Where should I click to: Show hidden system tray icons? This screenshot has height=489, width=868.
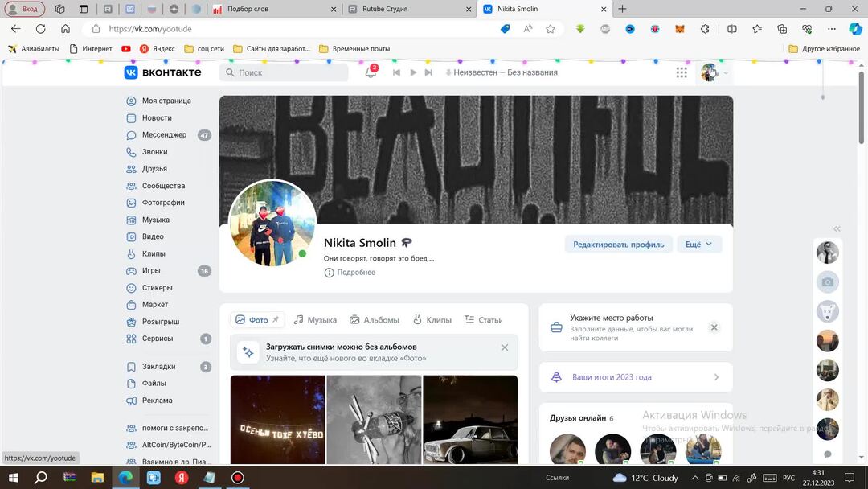tap(695, 478)
